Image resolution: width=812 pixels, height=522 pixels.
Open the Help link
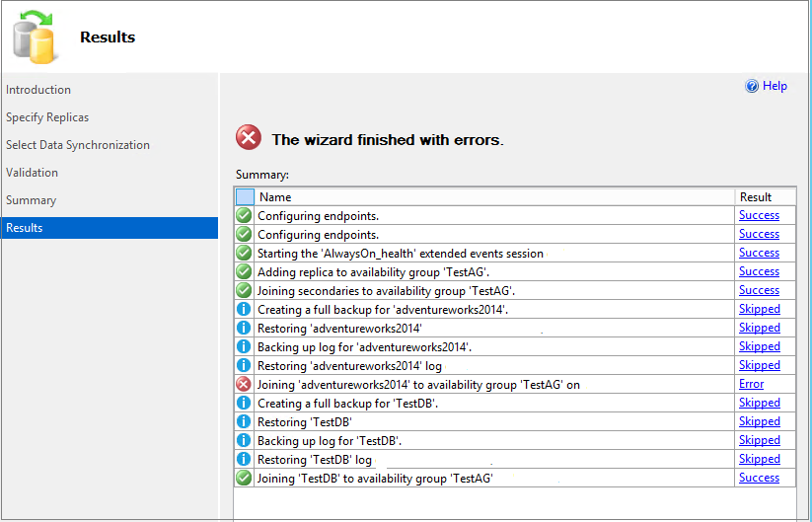(x=775, y=86)
